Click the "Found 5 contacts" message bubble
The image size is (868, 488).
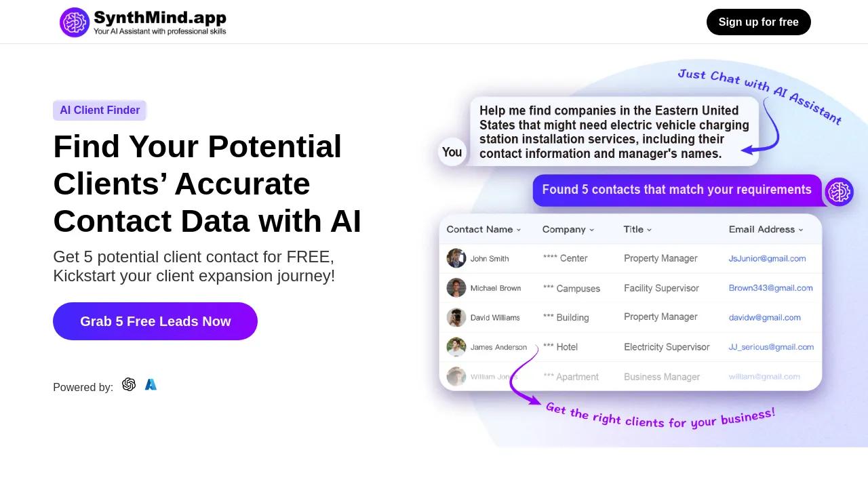677,190
